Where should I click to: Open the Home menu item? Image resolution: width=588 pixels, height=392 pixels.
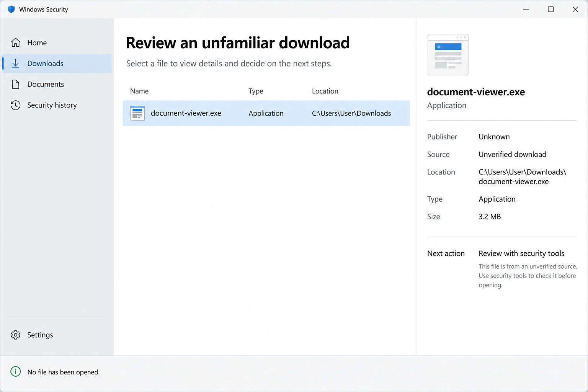coord(57,42)
